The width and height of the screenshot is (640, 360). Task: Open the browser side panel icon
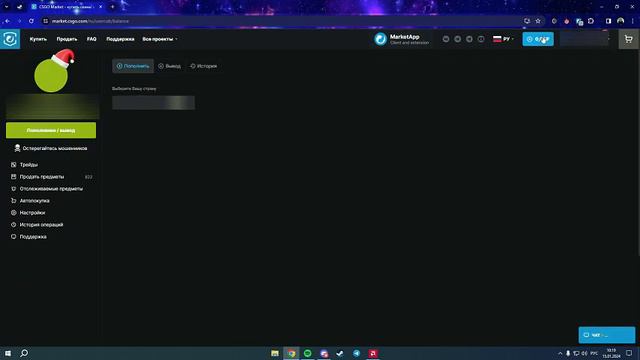(608, 21)
